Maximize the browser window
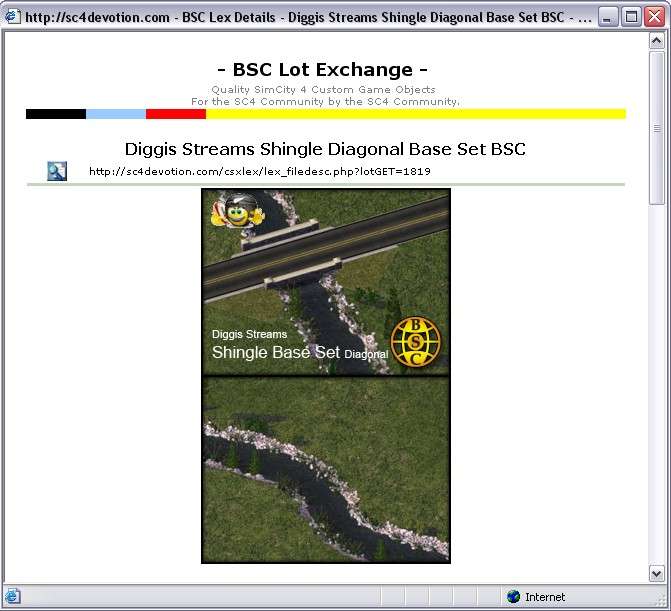The width and height of the screenshot is (671, 611). coord(631,17)
